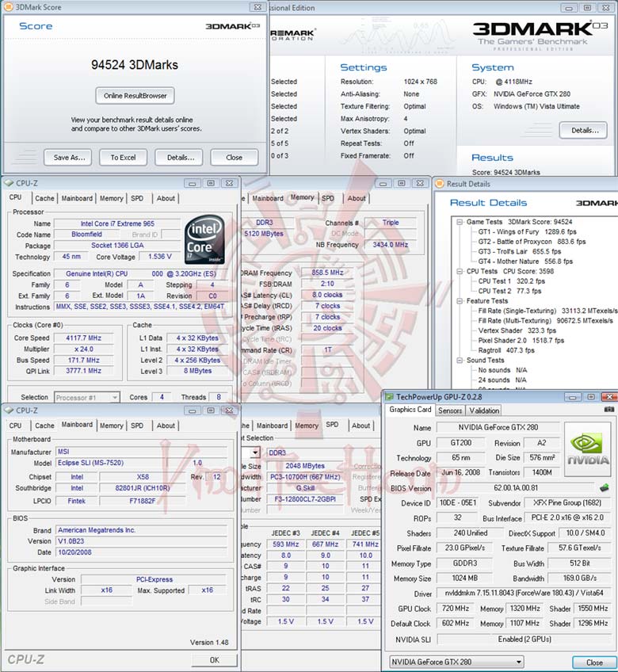Select Vertex Shader result row
Image resolution: width=618 pixels, height=672 pixels.
pos(517,330)
